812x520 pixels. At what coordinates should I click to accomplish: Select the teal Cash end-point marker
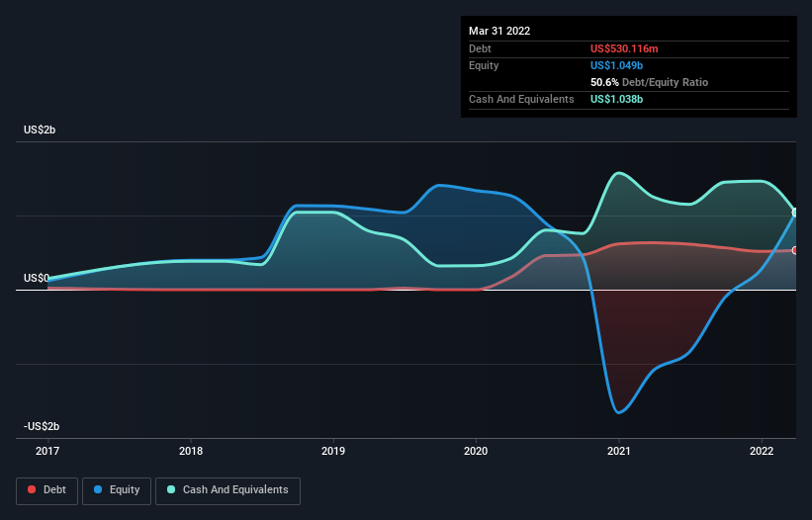(795, 213)
